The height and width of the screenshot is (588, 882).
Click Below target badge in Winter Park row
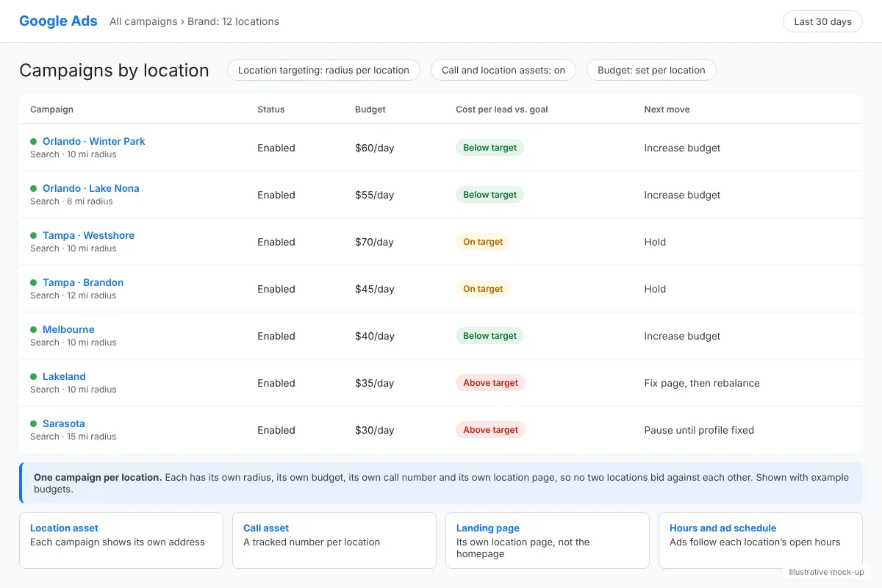point(490,148)
